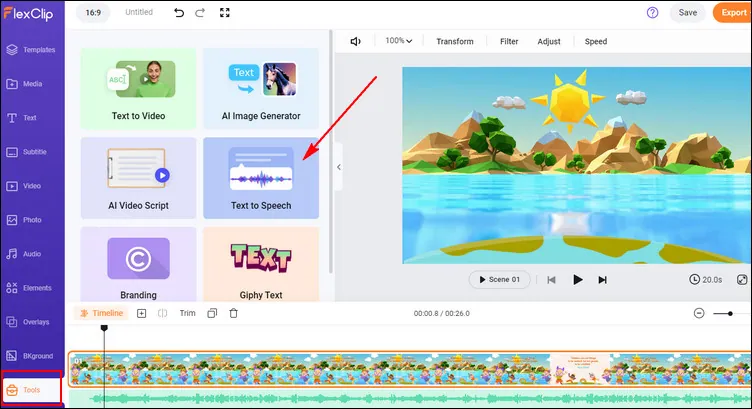The width and height of the screenshot is (752, 409).
Task: Zoom out the timeline with minus icon
Action: (699, 314)
